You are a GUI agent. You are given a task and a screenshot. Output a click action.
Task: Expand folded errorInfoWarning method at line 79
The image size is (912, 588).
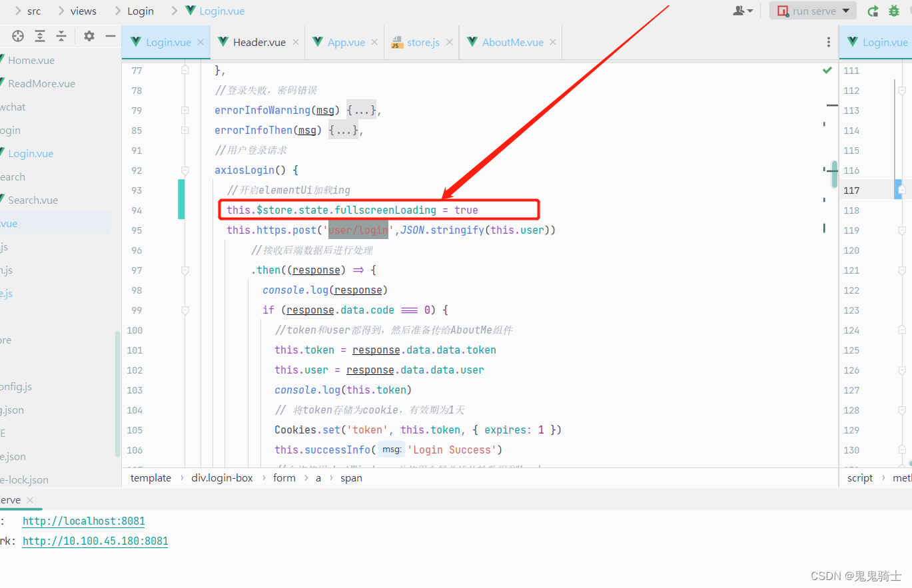(185, 110)
